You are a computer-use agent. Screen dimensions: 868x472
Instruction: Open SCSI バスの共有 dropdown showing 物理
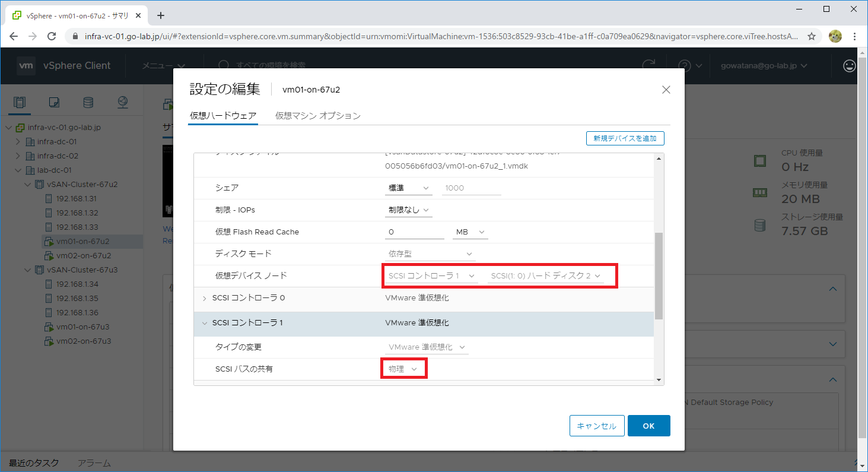(x=403, y=369)
